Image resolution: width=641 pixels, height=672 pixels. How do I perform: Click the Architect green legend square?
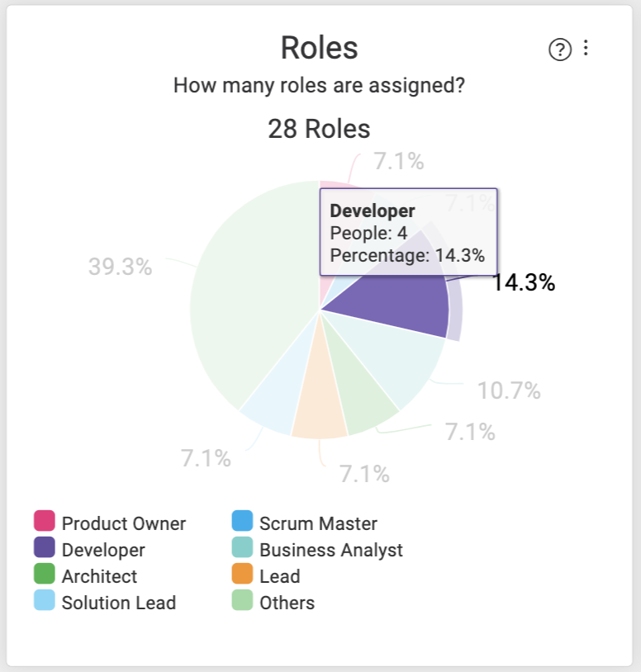click(44, 574)
